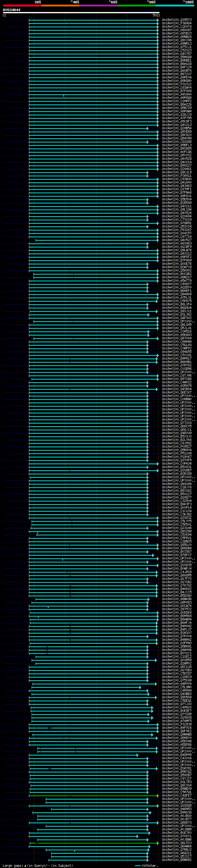Image resolution: width=197 pixels, height=868 pixels.
Task: Select hit label UniRef100_P18067
Action: point(177,457)
